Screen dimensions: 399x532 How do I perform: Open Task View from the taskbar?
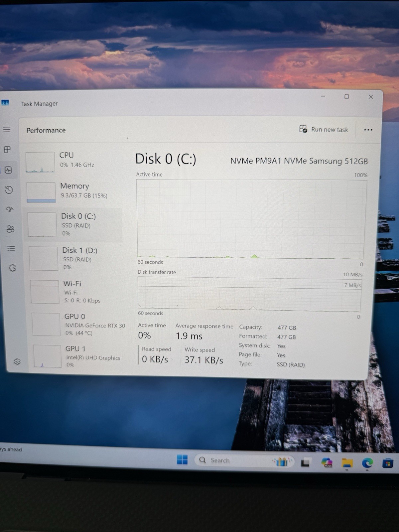click(x=305, y=462)
